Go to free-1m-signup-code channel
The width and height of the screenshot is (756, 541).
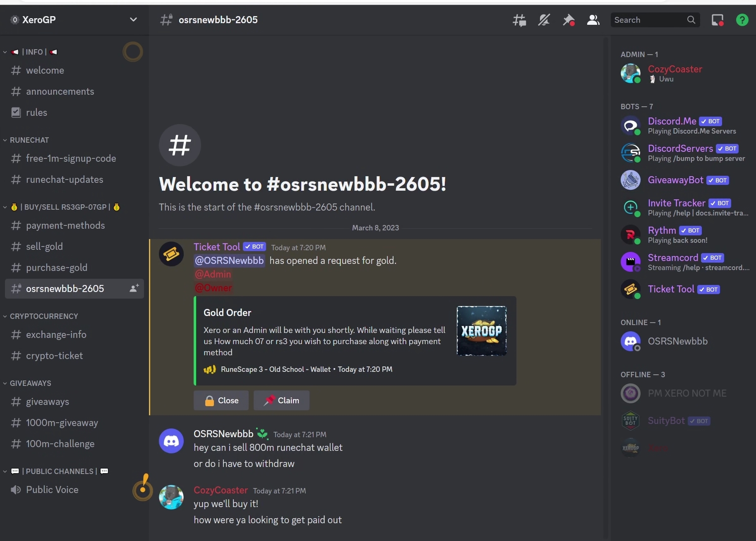pos(74,158)
